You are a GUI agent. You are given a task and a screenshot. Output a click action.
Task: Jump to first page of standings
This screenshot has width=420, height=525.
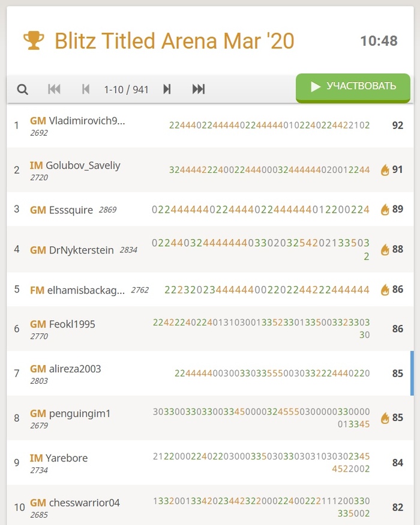pos(54,90)
